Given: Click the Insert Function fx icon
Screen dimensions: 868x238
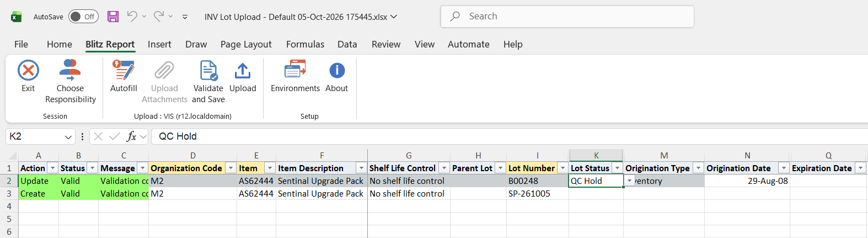Looking at the screenshot, I should [131, 136].
